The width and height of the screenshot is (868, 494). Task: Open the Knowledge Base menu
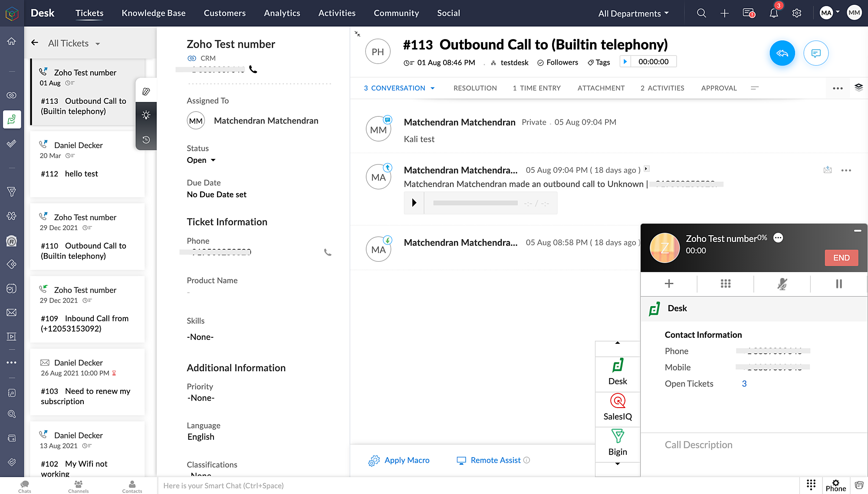click(154, 13)
